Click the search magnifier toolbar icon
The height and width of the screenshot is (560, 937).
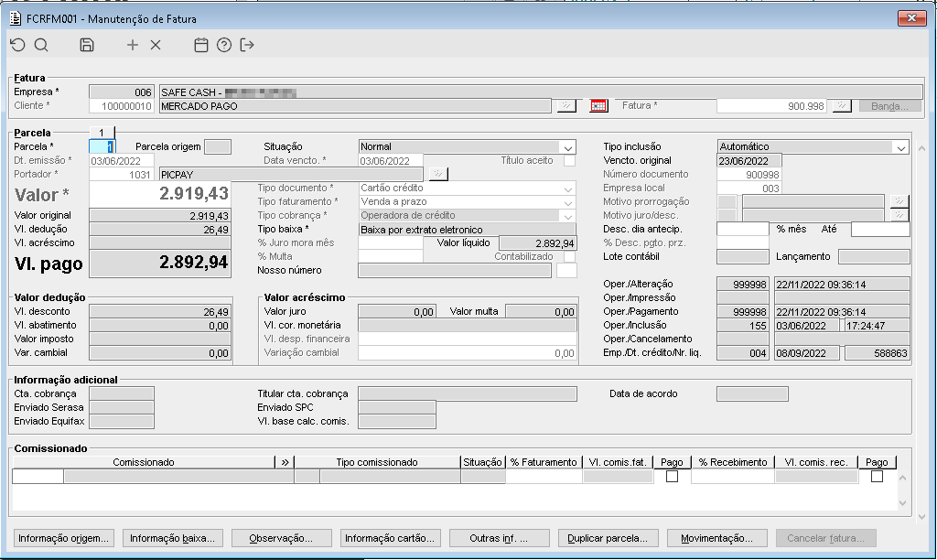[x=41, y=45]
